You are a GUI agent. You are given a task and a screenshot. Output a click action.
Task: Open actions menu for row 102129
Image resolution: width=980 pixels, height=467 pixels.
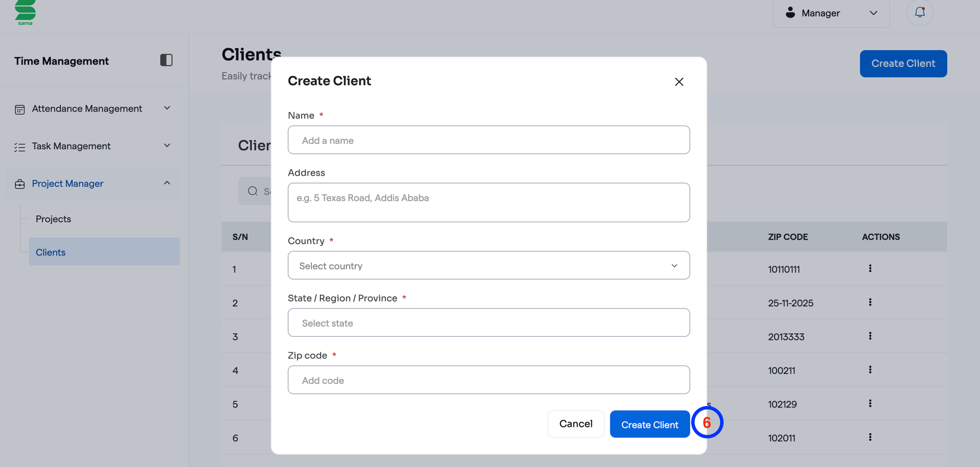(x=870, y=403)
